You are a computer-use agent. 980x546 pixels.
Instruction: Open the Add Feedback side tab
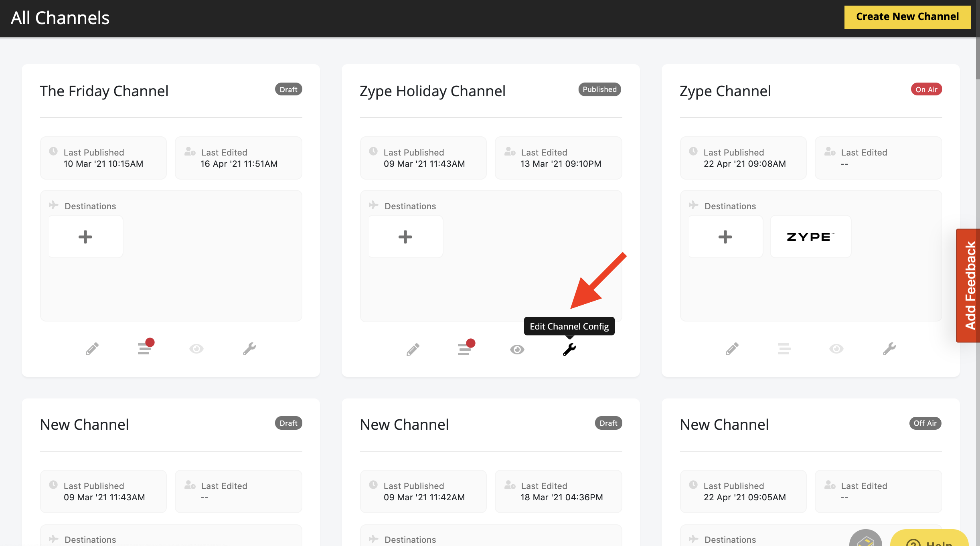(968, 285)
